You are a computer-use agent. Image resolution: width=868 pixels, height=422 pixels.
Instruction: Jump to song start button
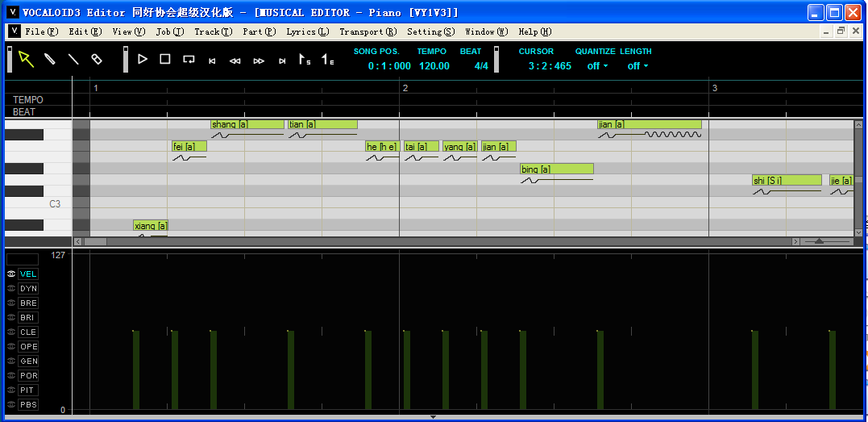point(212,61)
